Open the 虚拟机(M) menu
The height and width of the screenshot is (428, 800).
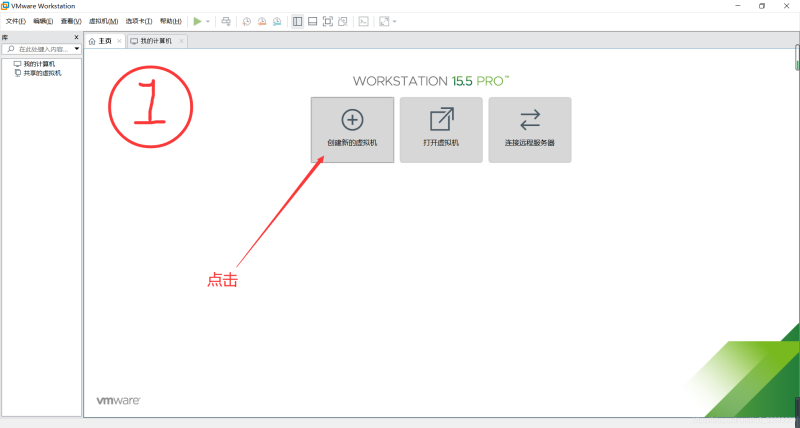[x=104, y=21]
